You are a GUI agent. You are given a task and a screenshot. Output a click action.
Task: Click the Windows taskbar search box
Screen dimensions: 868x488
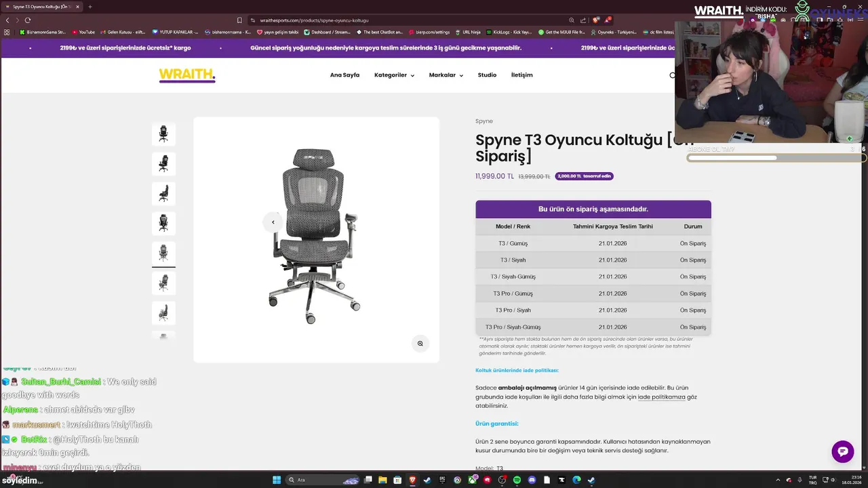pyautogui.click(x=323, y=480)
